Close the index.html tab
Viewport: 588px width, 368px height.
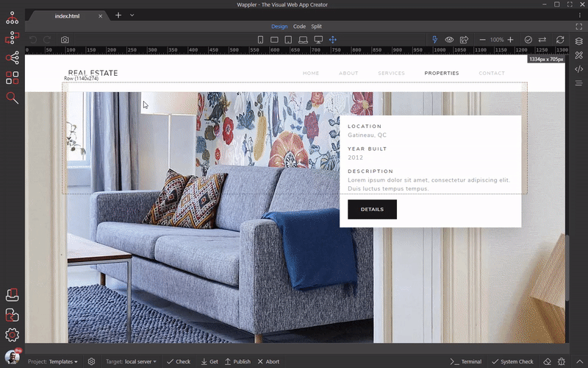[100, 16]
